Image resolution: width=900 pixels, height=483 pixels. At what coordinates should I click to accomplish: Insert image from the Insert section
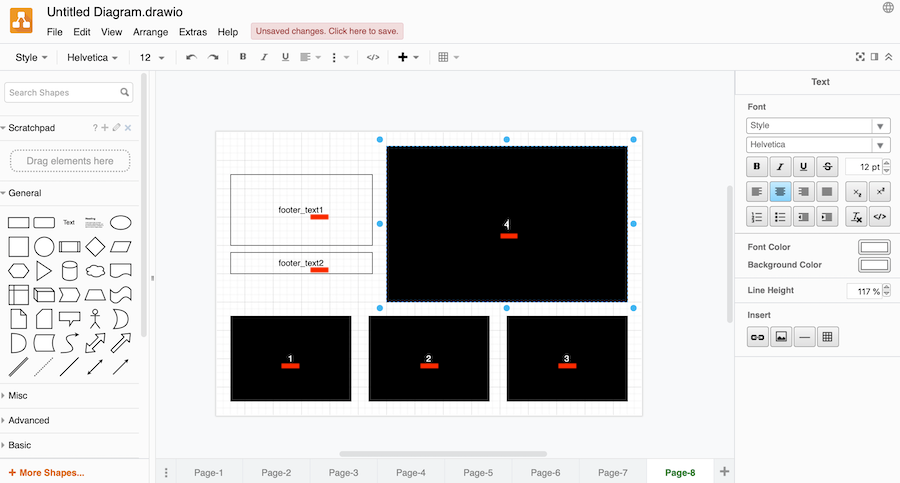point(781,337)
